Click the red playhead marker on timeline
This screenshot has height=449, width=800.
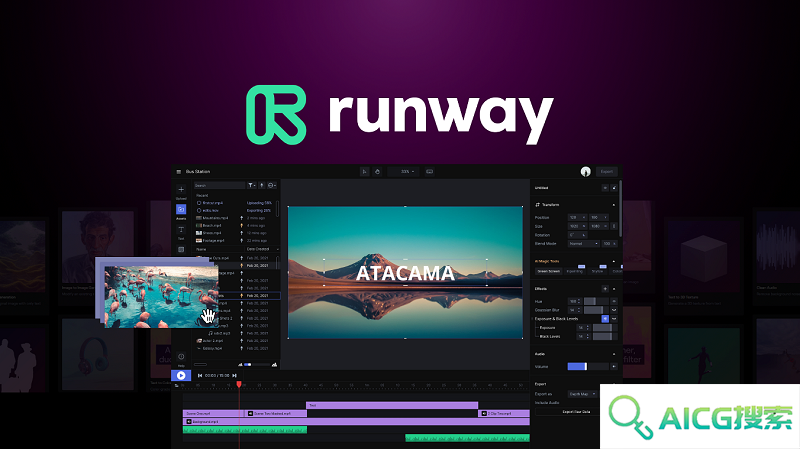tap(239, 384)
